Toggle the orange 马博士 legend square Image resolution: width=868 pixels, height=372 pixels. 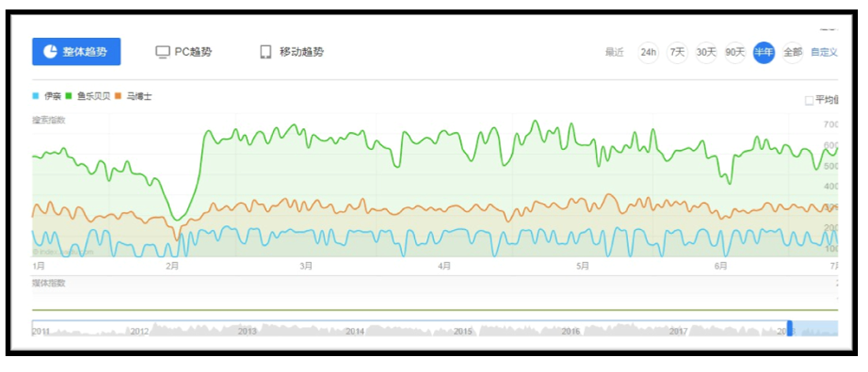coord(118,96)
